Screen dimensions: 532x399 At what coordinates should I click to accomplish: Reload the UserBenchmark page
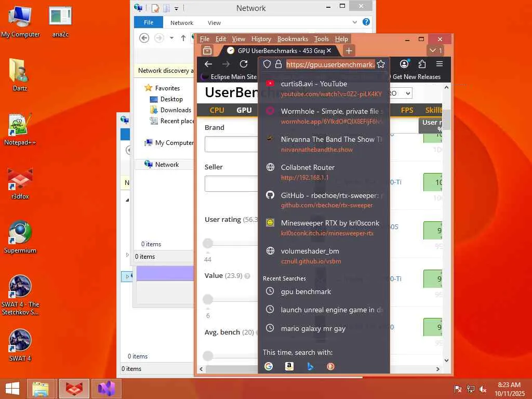point(244,64)
